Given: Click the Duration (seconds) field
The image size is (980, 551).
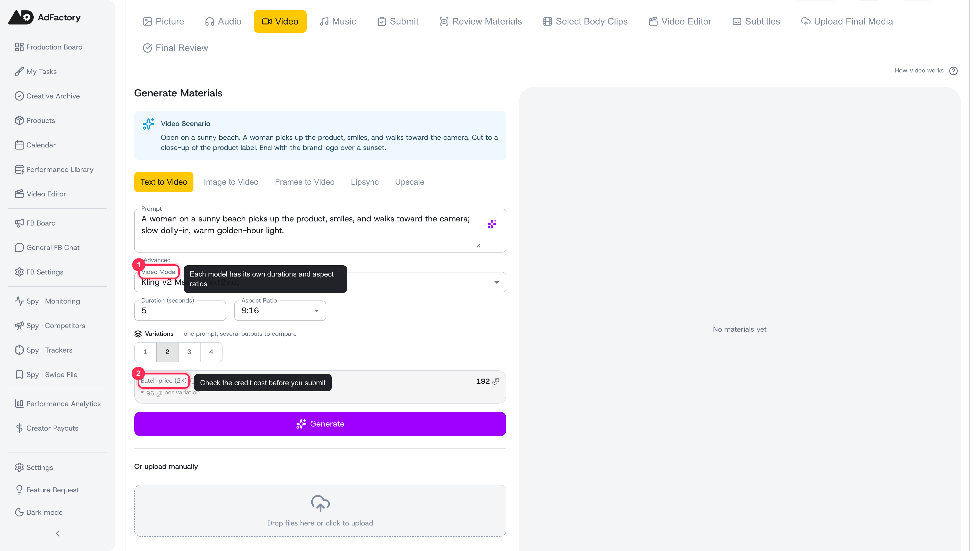Looking at the screenshot, I should pyautogui.click(x=180, y=311).
